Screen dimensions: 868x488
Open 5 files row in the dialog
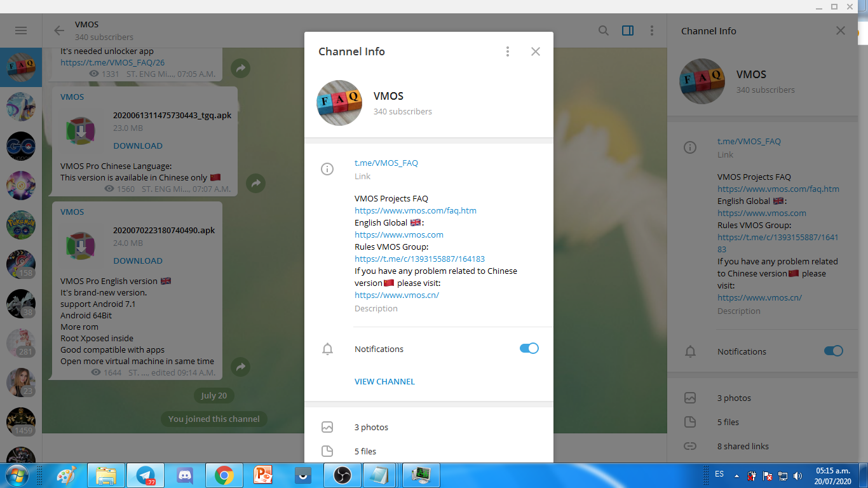[429, 451]
